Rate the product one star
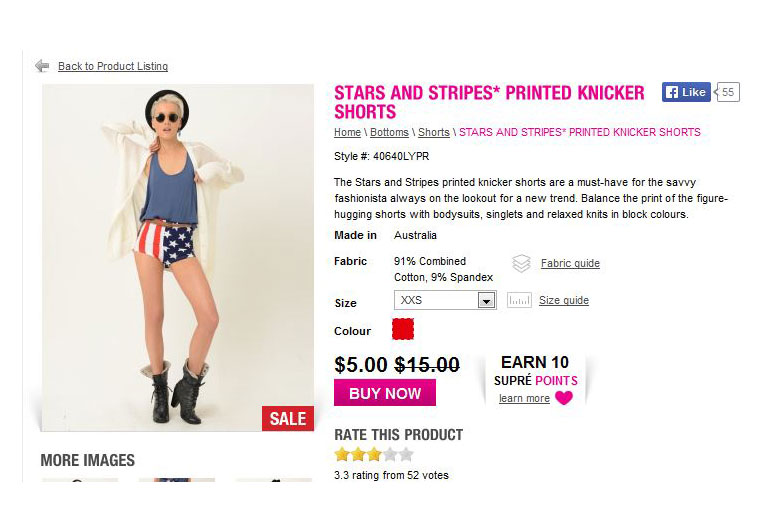This screenshot has width=770, height=530. 342,454
